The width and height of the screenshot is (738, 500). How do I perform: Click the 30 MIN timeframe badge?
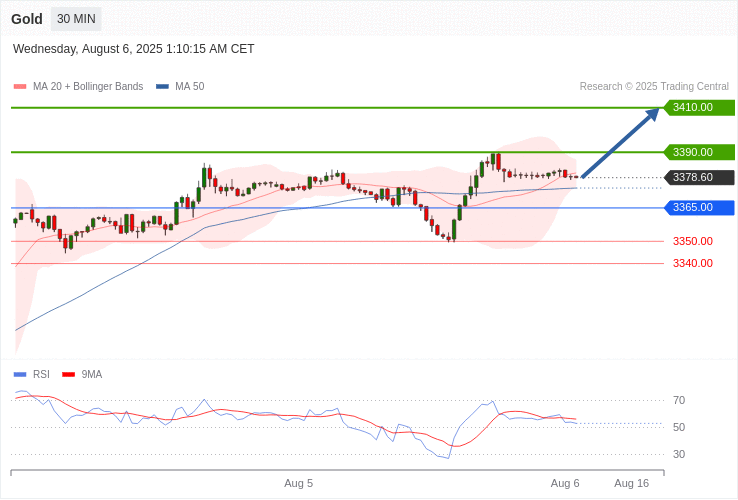coord(76,19)
